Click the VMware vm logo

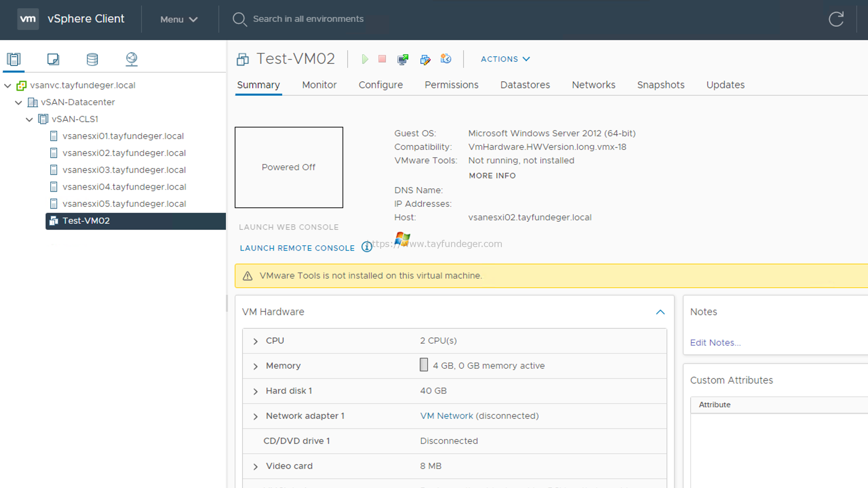point(28,19)
